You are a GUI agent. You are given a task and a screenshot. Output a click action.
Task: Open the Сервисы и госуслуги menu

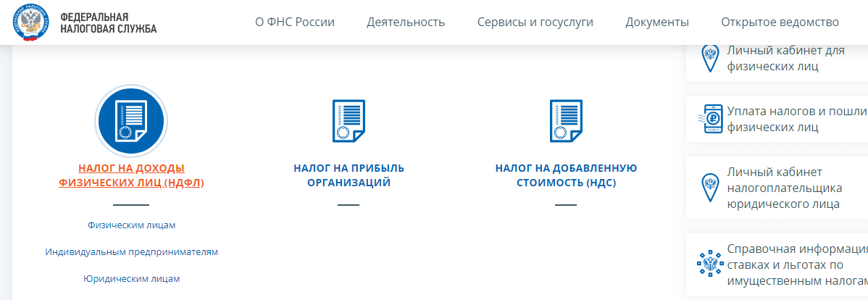(x=535, y=22)
